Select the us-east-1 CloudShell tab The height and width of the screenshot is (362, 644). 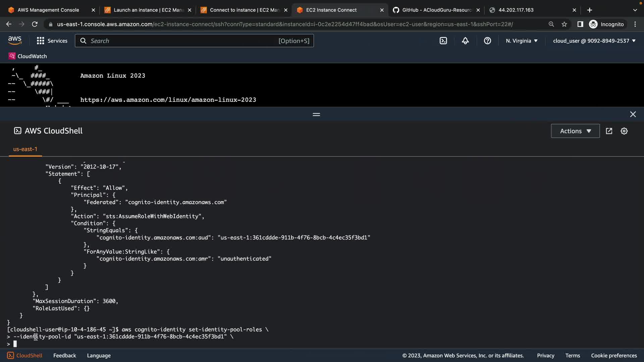click(25, 149)
